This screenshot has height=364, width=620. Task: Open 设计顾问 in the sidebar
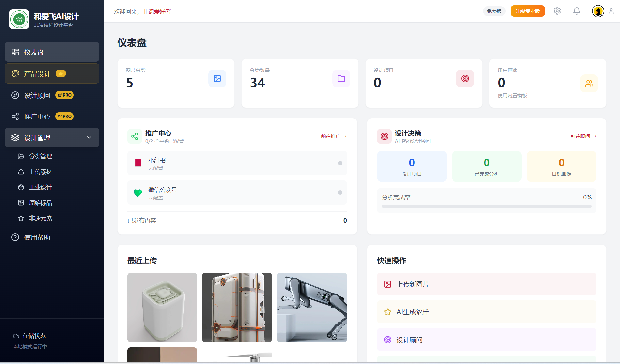pos(52,95)
